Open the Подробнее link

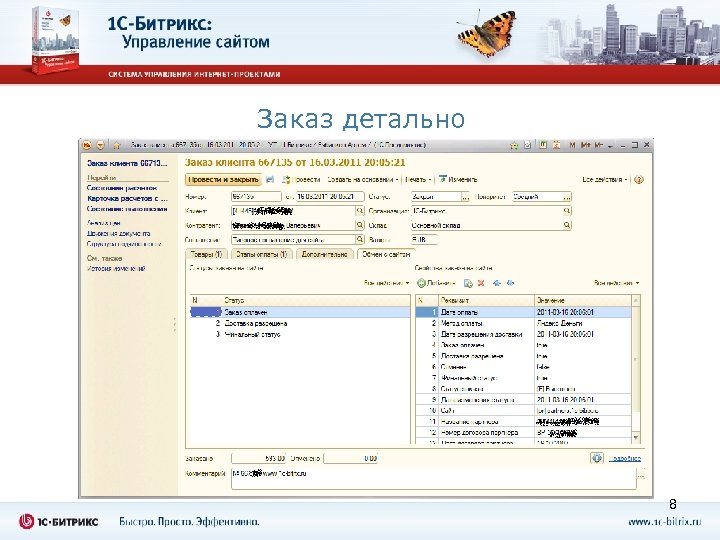[624, 459]
